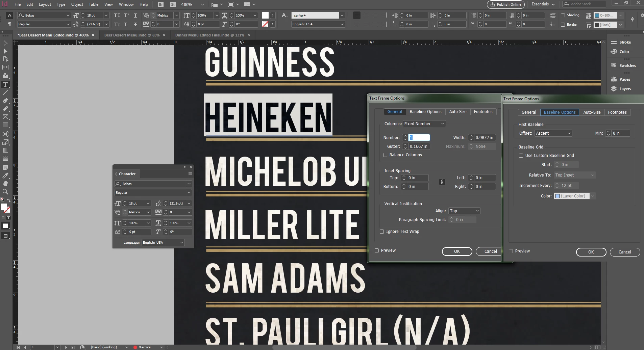Select the Free Transform tool

(x=5, y=142)
